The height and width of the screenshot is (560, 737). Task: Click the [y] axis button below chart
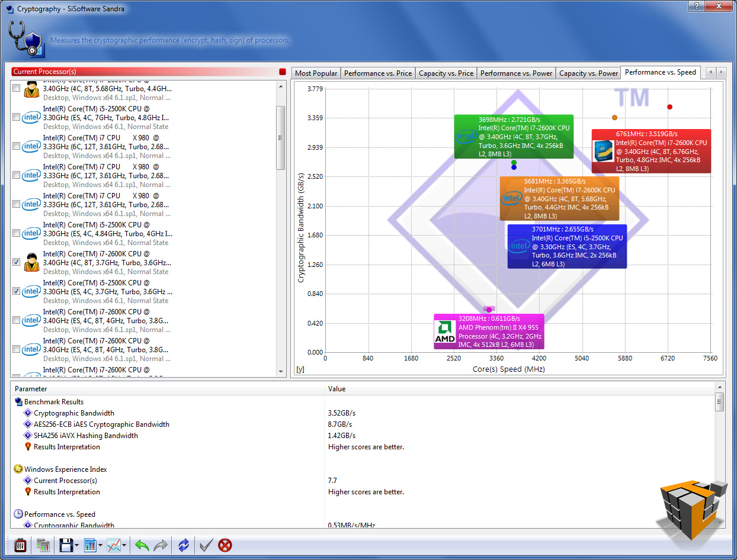(x=300, y=369)
